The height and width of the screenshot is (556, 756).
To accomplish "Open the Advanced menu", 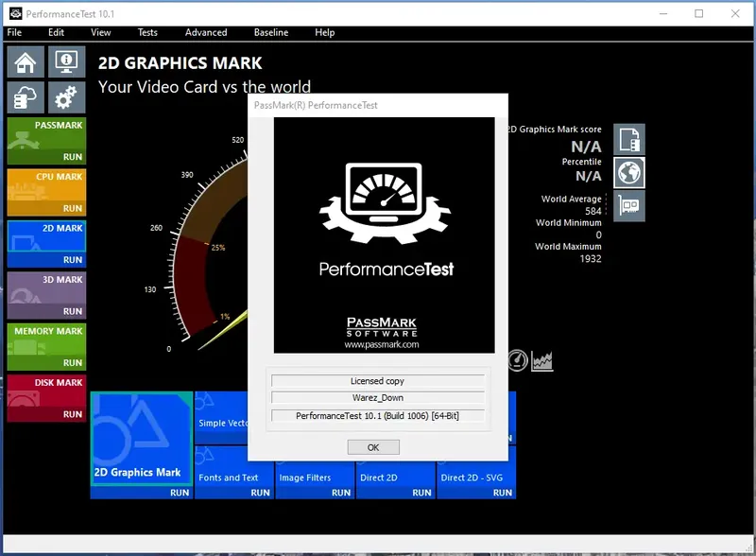I will click(x=206, y=32).
